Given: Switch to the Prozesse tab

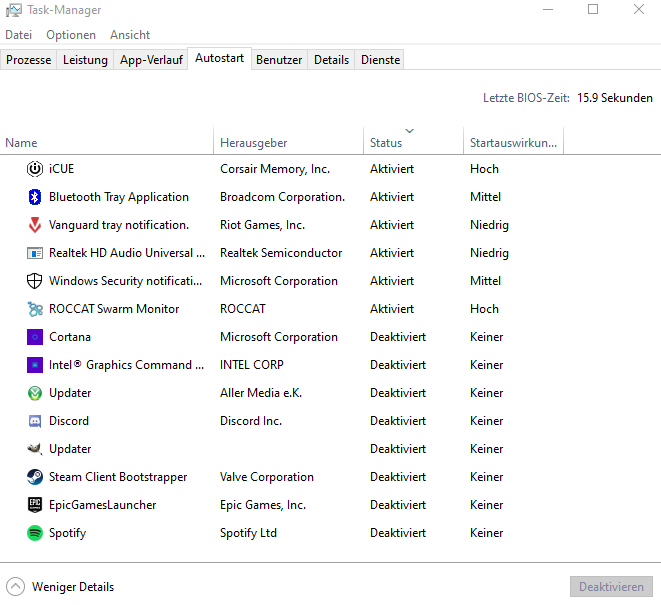Looking at the screenshot, I should coord(28,59).
